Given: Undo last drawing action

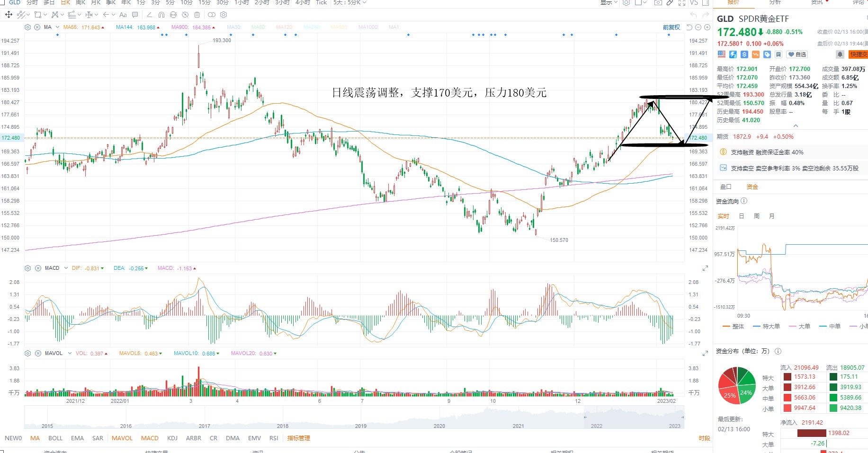Looking at the screenshot, I should click(x=694, y=15).
